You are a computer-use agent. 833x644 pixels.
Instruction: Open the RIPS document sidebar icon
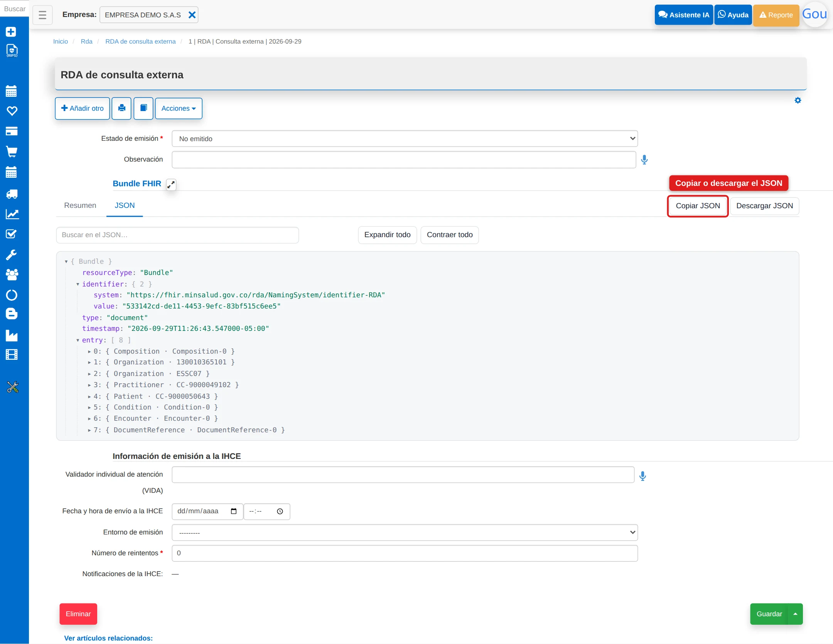[x=12, y=51]
